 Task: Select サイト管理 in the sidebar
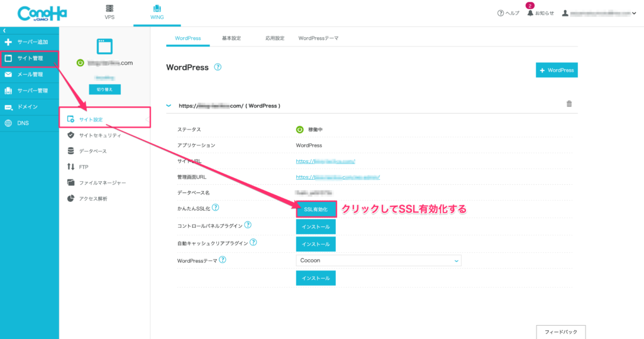(x=29, y=58)
